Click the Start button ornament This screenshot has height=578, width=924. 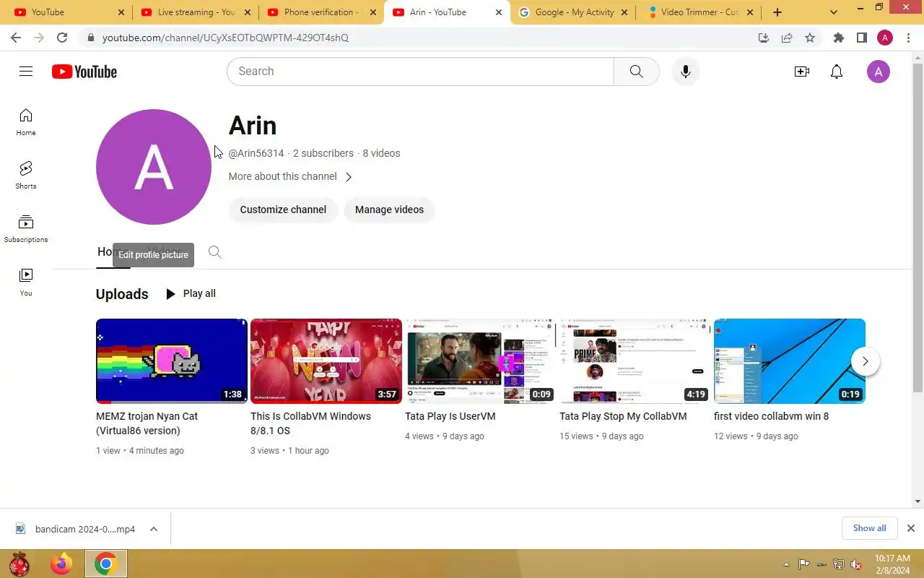click(x=19, y=564)
